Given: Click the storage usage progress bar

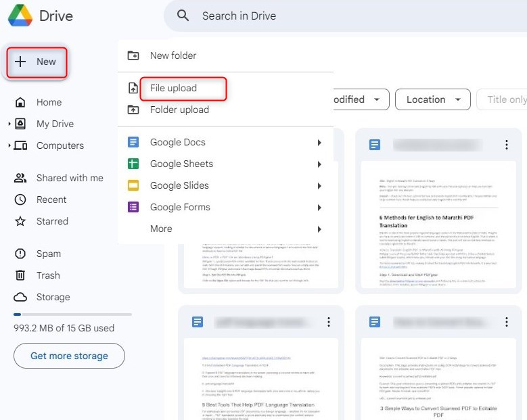Looking at the screenshot, I should [72, 314].
